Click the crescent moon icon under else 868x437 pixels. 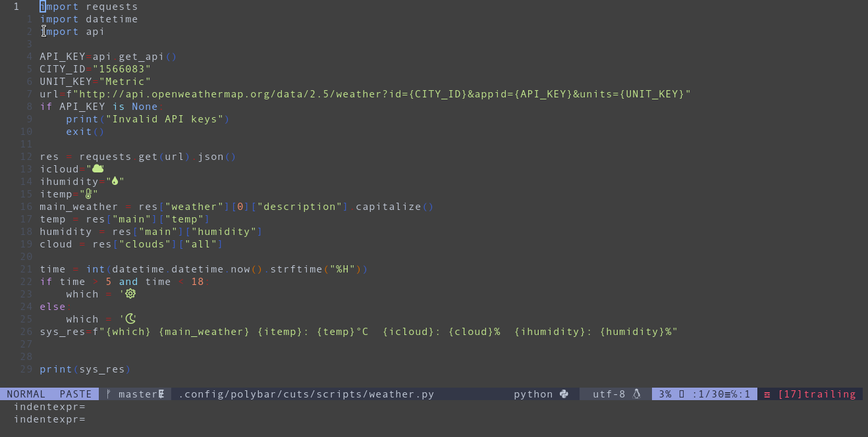tap(130, 319)
